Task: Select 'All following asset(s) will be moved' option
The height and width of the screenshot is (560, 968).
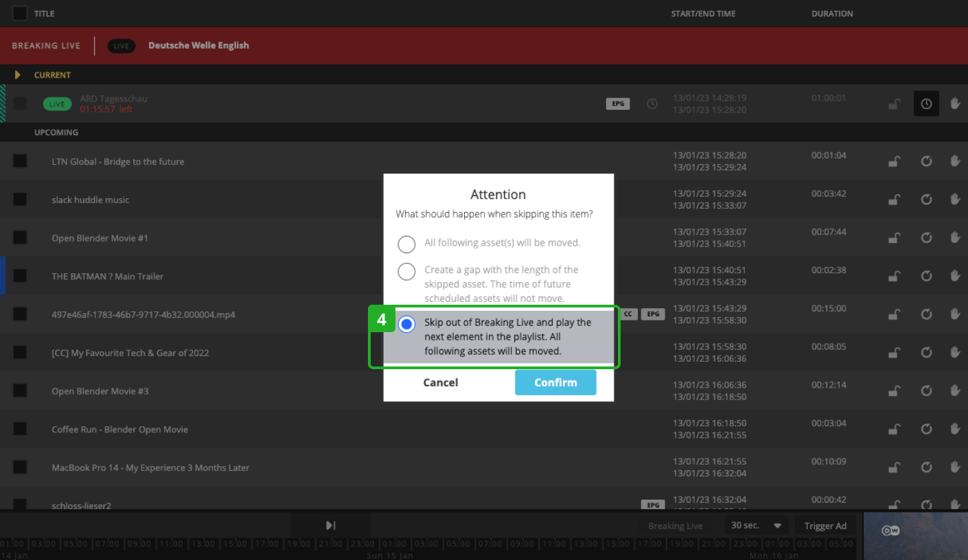Action: [x=406, y=244]
